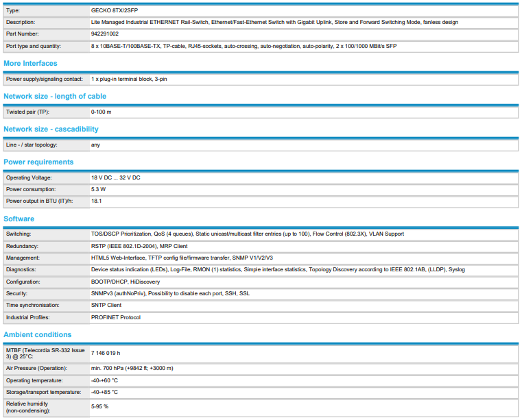Click the 'Port type and quantity:' label
The width and height of the screenshot is (522, 420).
coord(34,46)
